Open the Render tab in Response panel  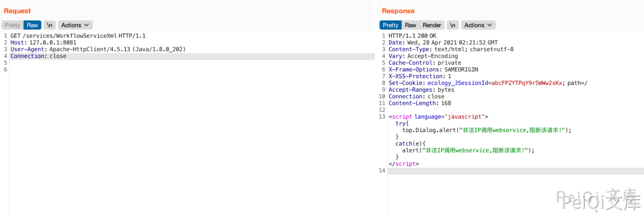click(x=432, y=25)
